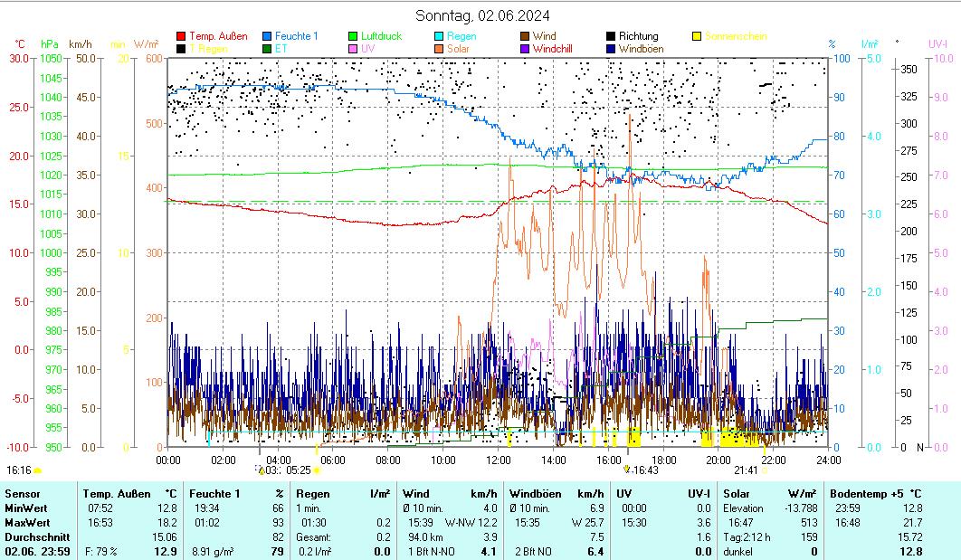Click the 05:25 sunrise time marker
The height and width of the screenshot is (560, 961).
click(299, 470)
